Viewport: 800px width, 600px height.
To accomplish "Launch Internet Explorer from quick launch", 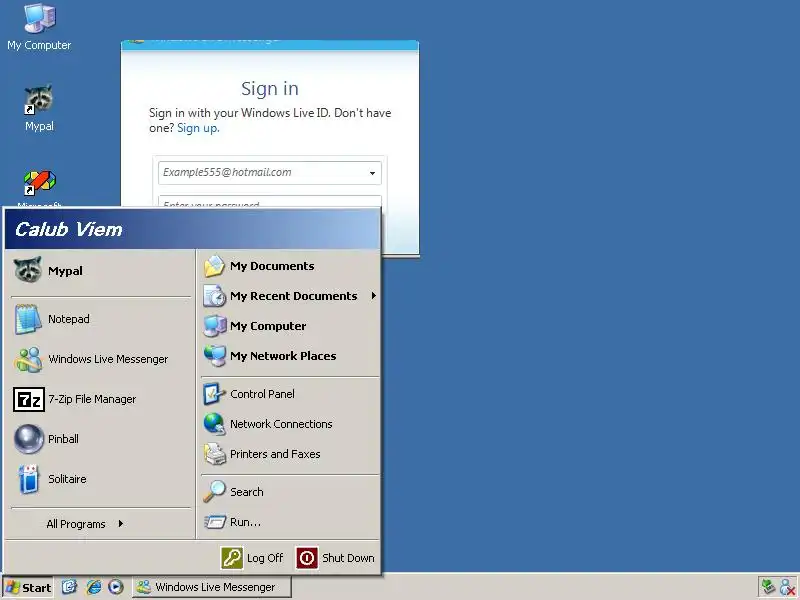I will (93, 587).
